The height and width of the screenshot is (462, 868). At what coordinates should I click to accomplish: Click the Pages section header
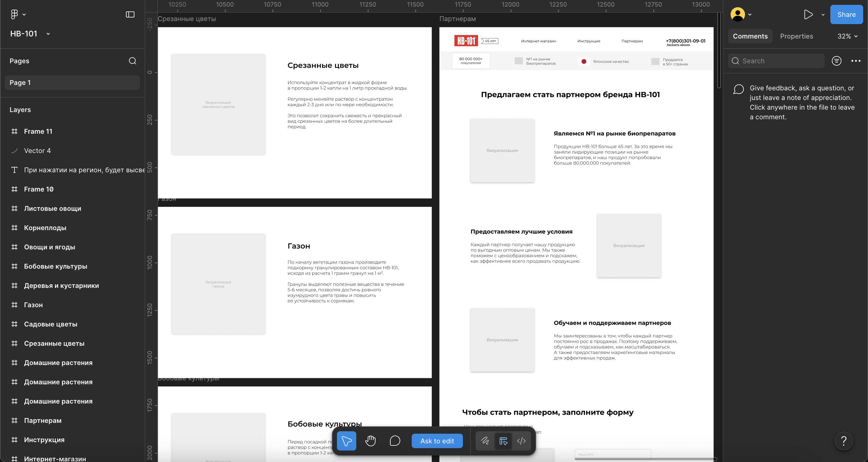pos(19,61)
